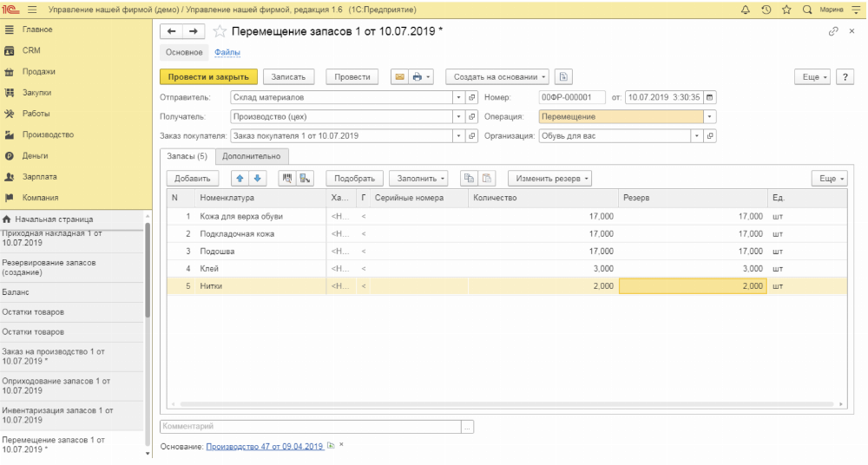
Task: Move row up with blue up arrow
Action: (x=240, y=178)
